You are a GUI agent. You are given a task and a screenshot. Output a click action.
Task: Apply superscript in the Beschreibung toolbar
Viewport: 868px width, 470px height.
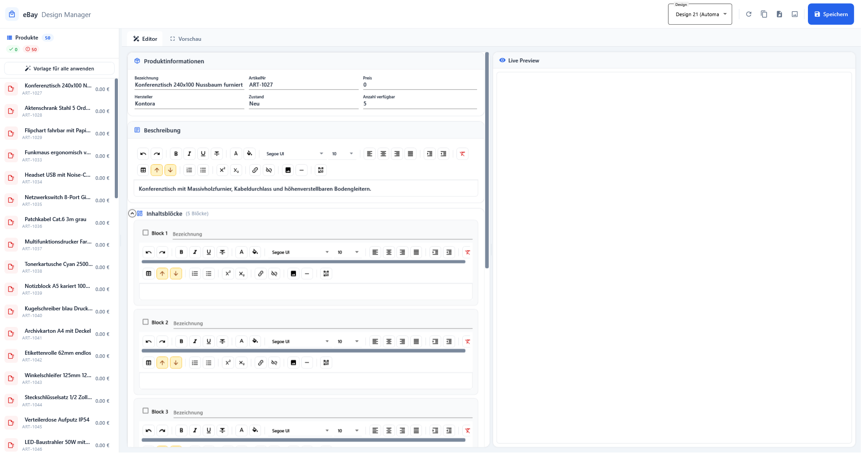(222, 170)
